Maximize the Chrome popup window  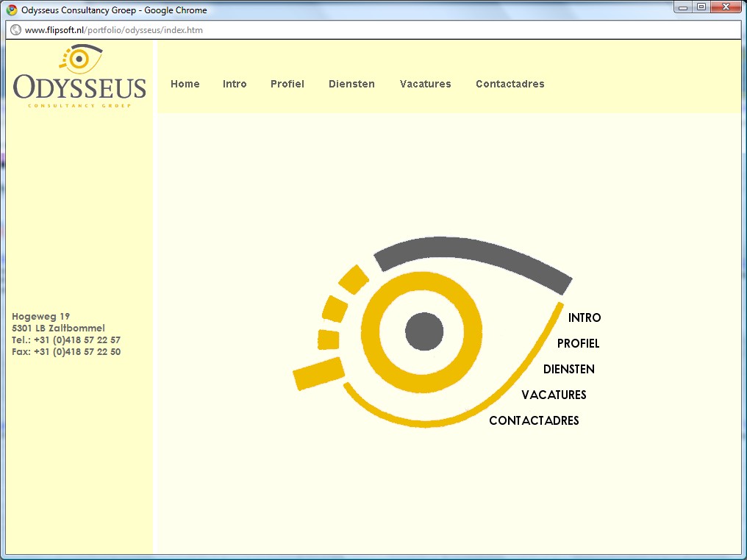coord(701,7)
